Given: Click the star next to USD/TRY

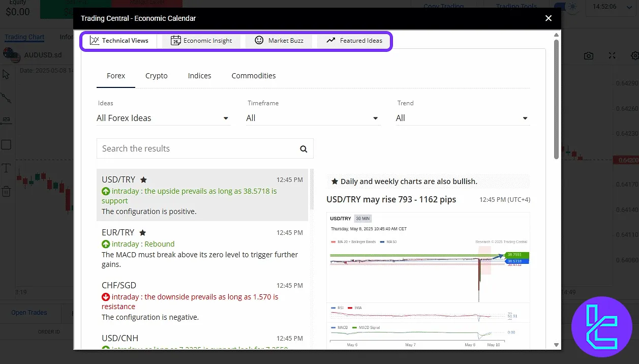Looking at the screenshot, I should 143,179.
